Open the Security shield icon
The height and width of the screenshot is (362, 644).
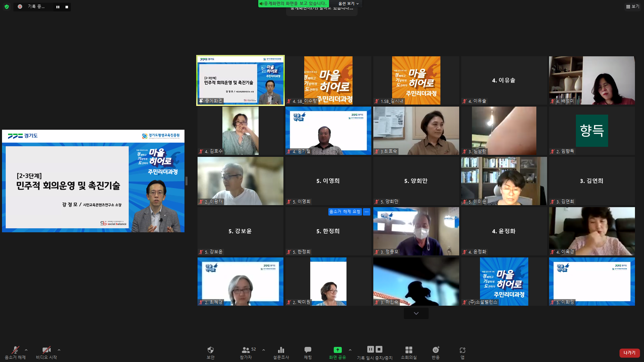(210, 350)
